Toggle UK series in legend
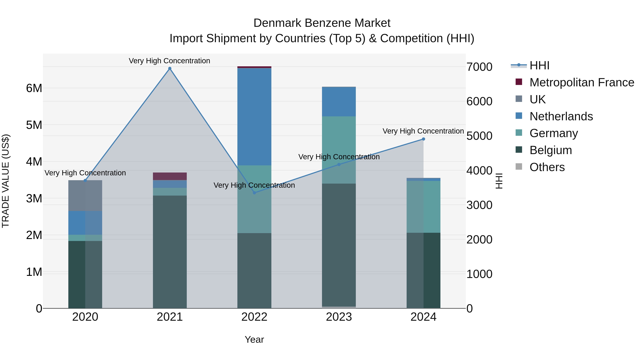644x362 pixels. point(530,99)
